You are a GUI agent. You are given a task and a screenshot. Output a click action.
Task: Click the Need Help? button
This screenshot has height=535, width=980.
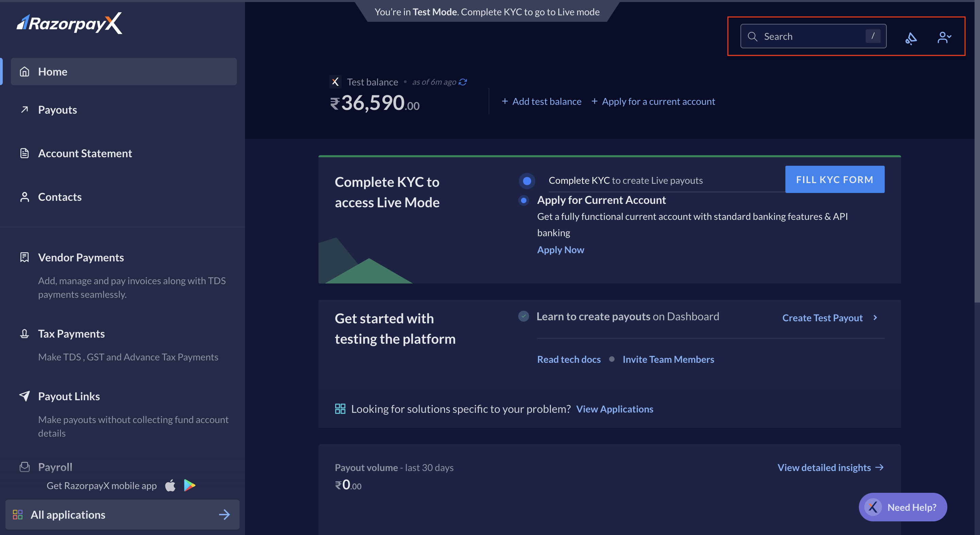pos(902,507)
